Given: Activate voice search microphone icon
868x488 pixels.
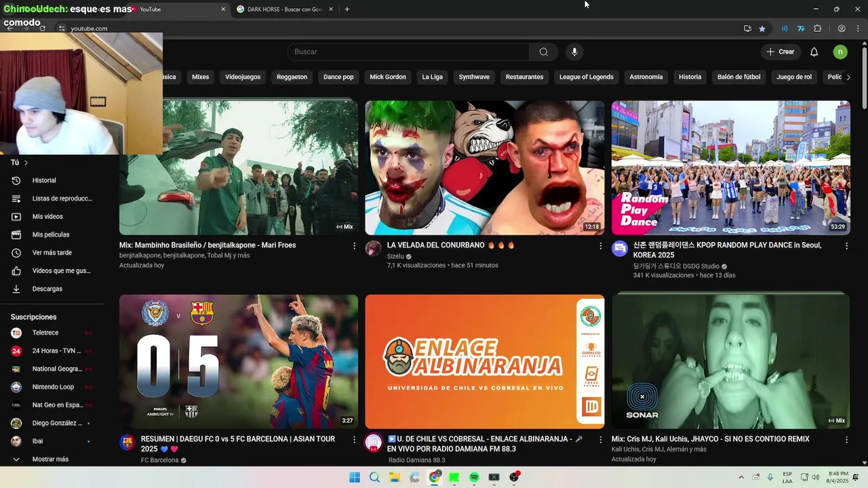Looking at the screenshot, I should click(x=574, y=52).
